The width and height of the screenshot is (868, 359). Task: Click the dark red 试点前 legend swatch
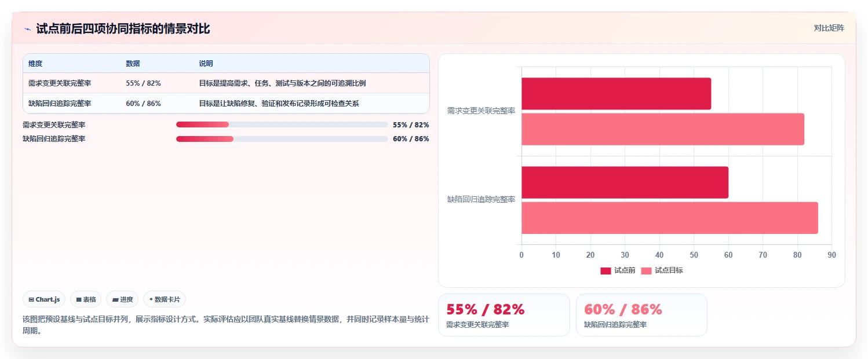click(x=606, y=270)
